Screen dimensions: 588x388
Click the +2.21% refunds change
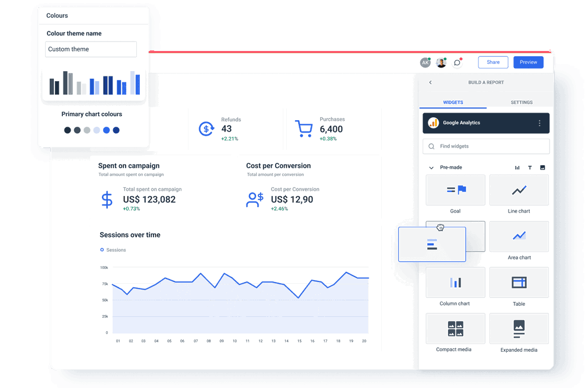tap(229, 139)
